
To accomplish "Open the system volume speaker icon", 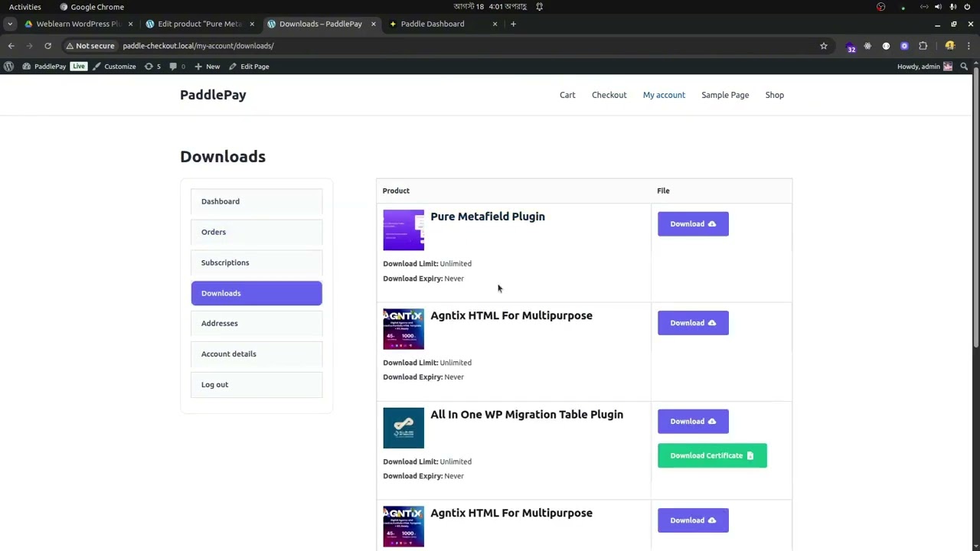I will click(938, 7).
